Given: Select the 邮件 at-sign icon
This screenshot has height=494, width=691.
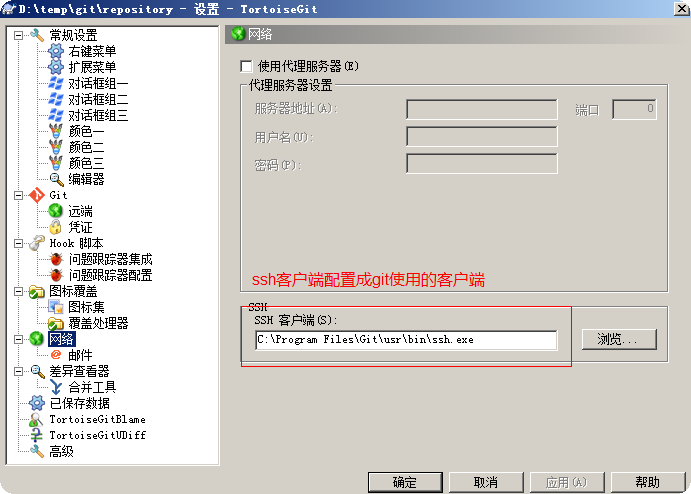Looking at the screenshot, I should (x=56, y=354).
